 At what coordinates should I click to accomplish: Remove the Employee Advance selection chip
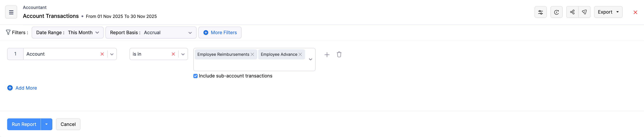pyautogui.click(x=300, y=54)
